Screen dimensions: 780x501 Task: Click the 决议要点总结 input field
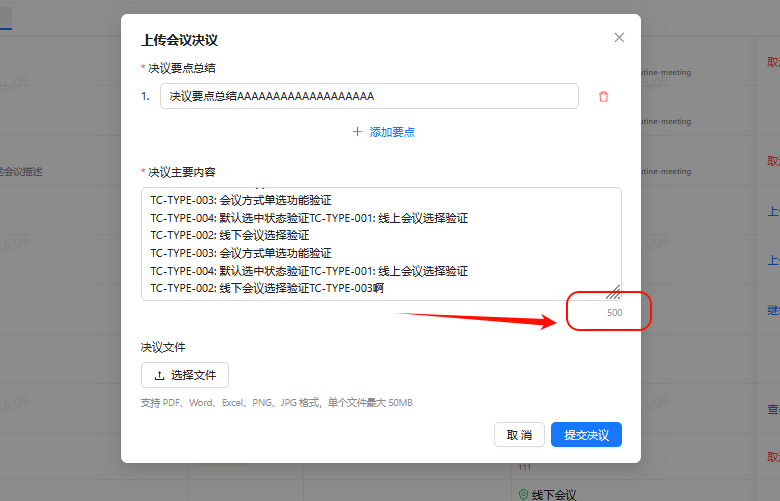(369, 96)
